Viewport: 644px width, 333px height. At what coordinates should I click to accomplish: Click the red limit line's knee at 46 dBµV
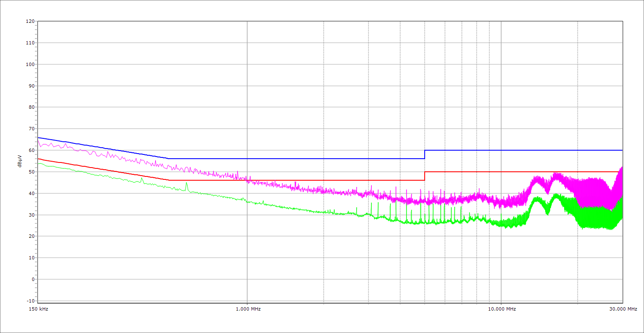[x=169, y=180]
